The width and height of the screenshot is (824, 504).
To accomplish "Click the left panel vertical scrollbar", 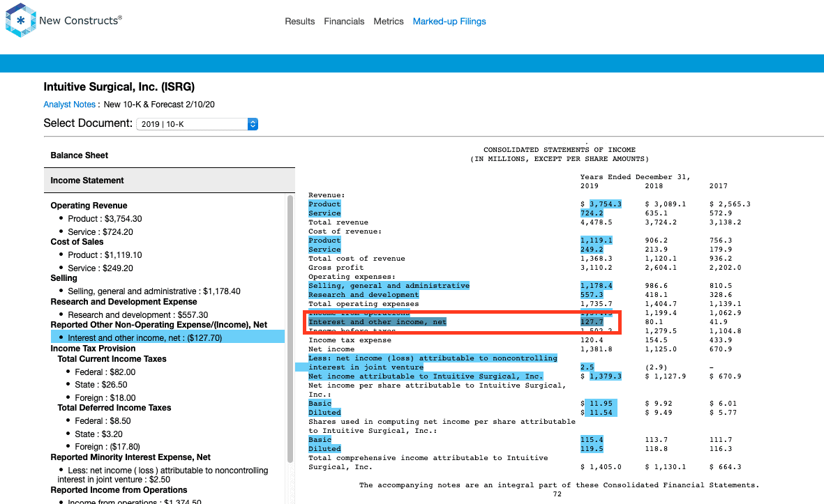I will click(x=290, y=328).
